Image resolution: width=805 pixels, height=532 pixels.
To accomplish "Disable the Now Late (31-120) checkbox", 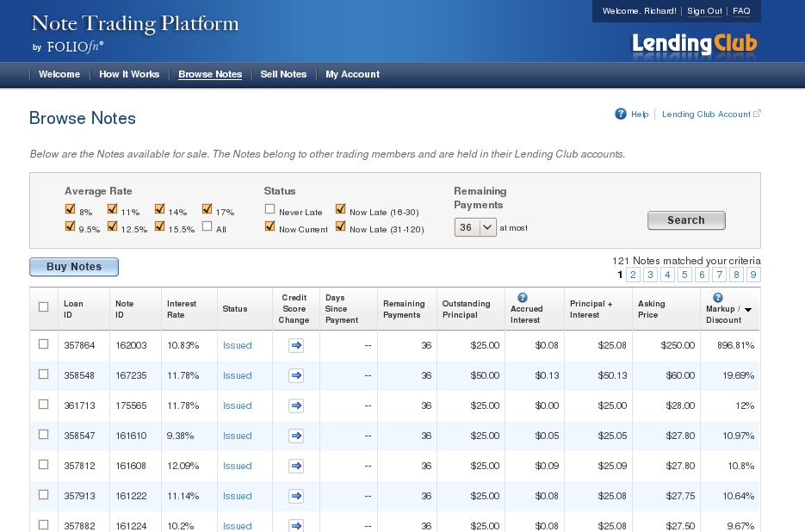I will [340, 226].
